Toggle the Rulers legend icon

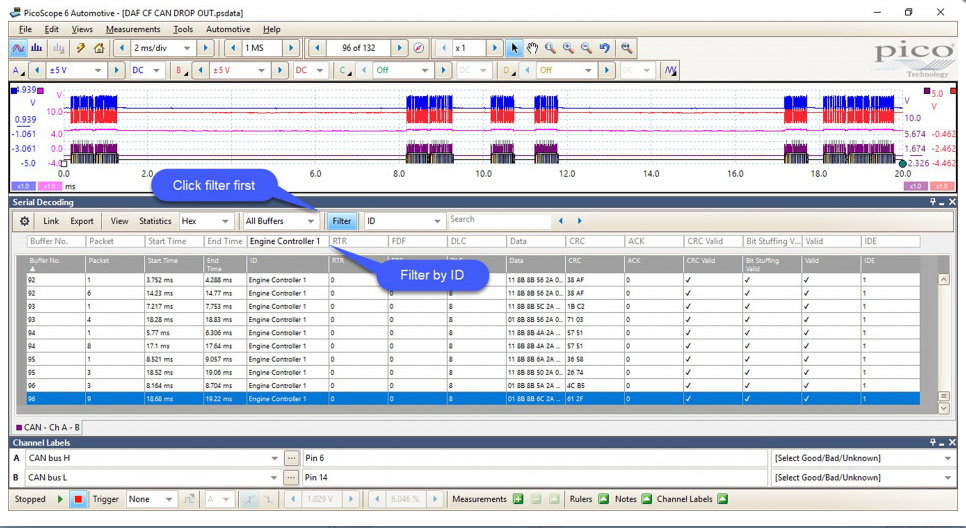[604, 499]
